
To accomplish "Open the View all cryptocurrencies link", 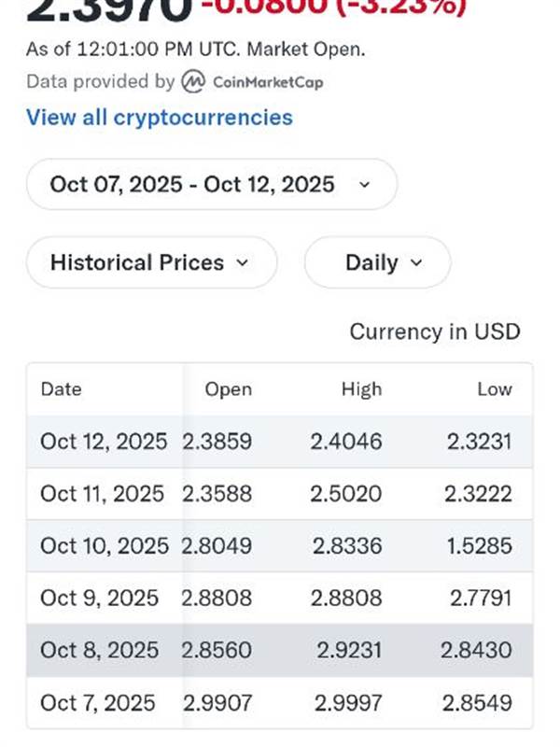I will [x=159, y=118].
